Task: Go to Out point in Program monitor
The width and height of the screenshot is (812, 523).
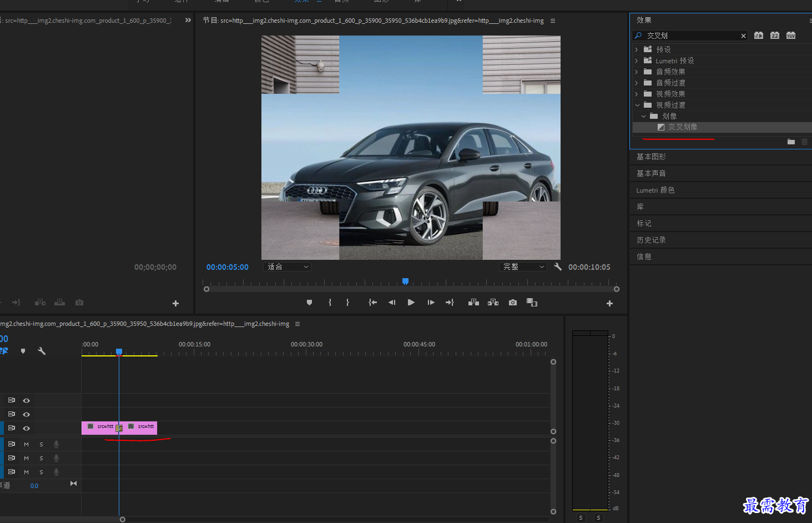Action: [x=450, y=303]
